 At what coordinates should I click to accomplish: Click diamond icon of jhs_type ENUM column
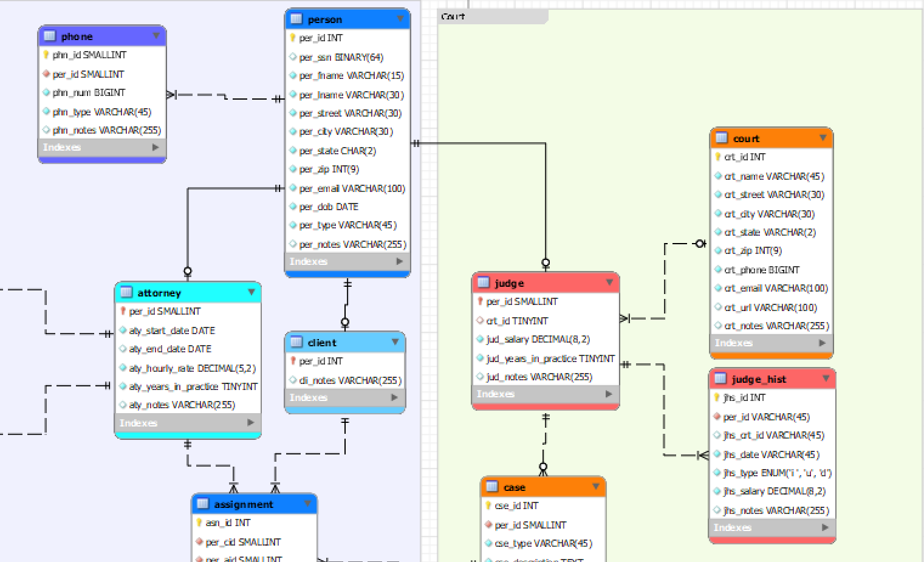click(x=717, y=473)
